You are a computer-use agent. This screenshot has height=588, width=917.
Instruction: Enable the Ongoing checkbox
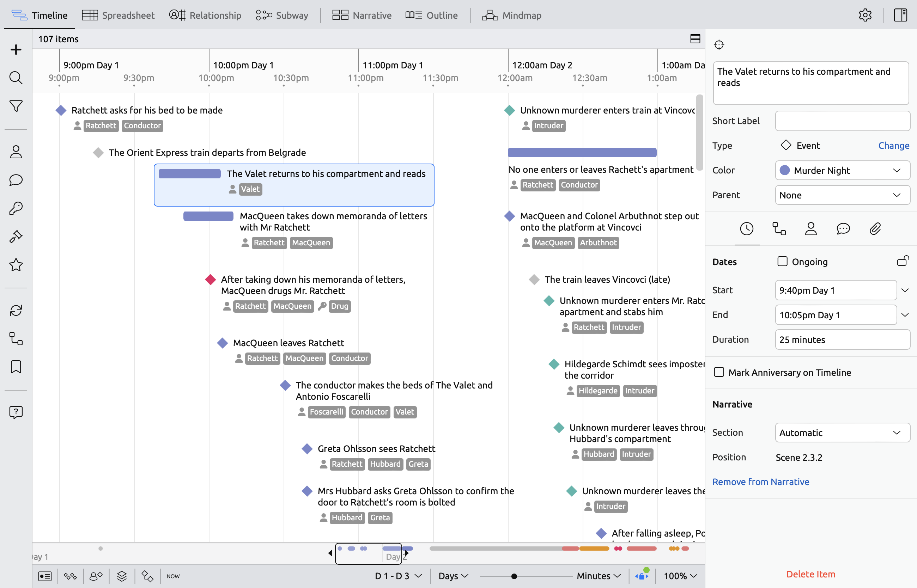point(782,261)
